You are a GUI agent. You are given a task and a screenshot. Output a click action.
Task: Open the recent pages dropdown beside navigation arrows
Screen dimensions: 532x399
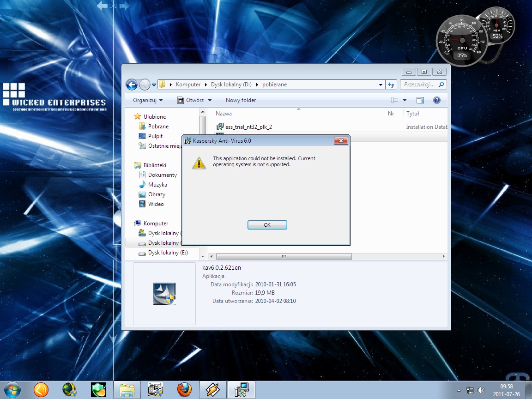[154, 85]
